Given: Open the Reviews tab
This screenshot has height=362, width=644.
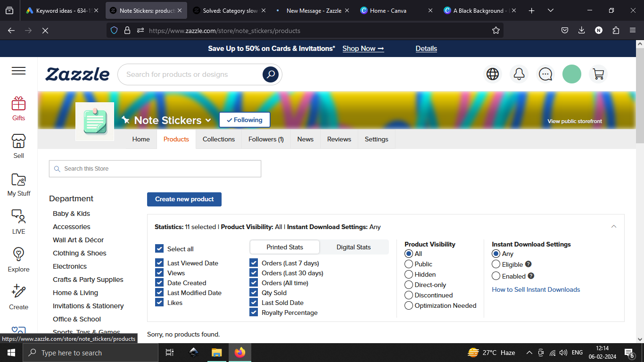Looking at the screenshot, I should (339, 139).
